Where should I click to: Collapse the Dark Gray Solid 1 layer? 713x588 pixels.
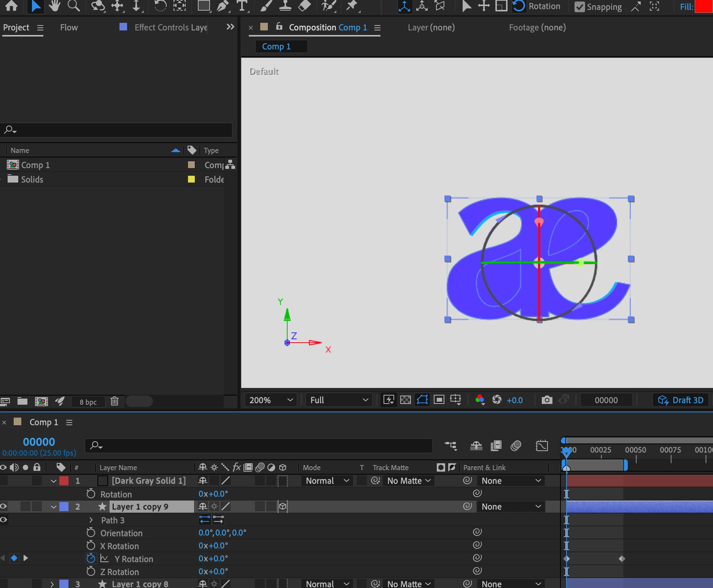tap(54, 481)
